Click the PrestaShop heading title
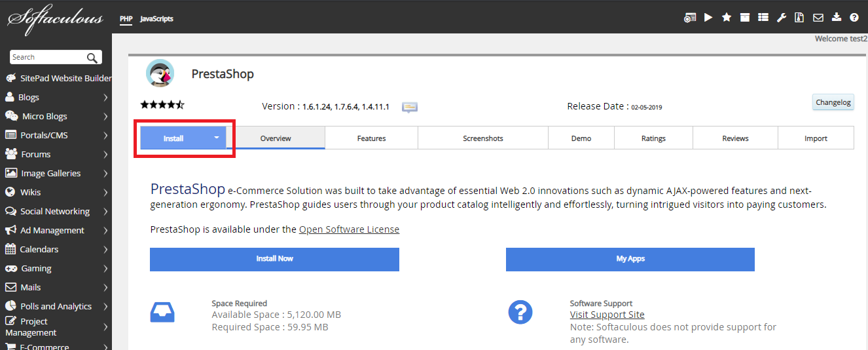The image size is (868, 350). pyautogui.click(x=223, y=74)
